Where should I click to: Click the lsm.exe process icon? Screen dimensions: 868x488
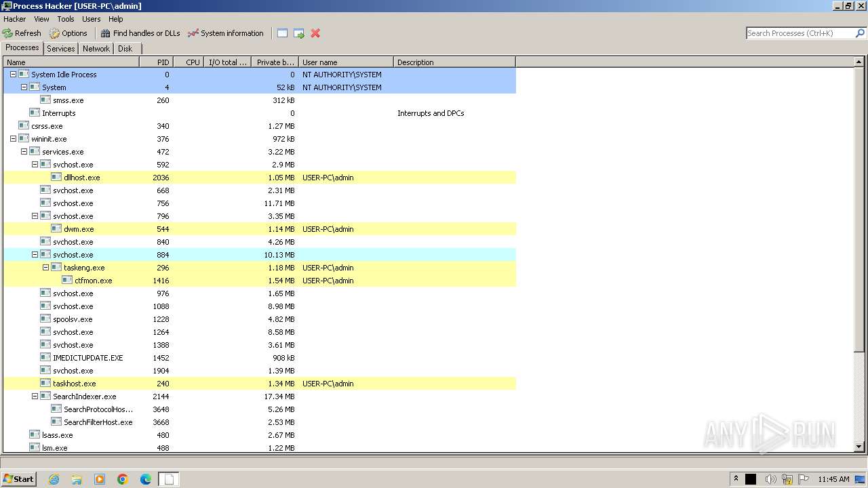[35, 448]
